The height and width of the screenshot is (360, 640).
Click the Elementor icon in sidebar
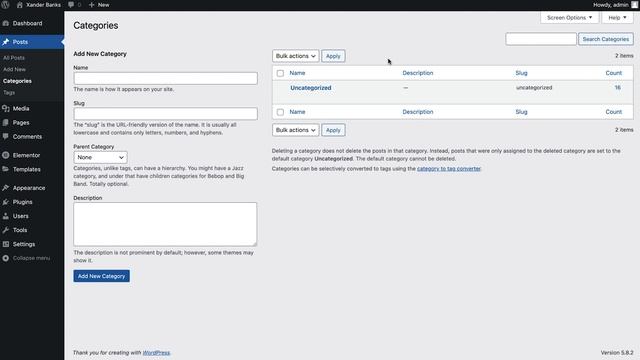click(x=6, y=155)
